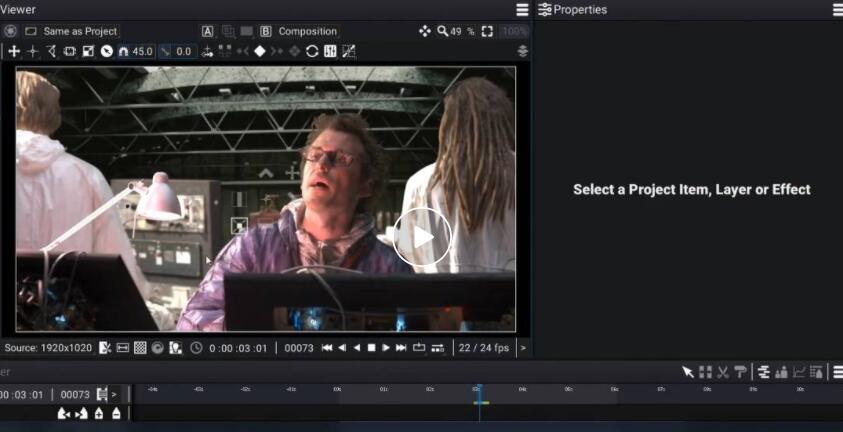Go to last frame

401,348
